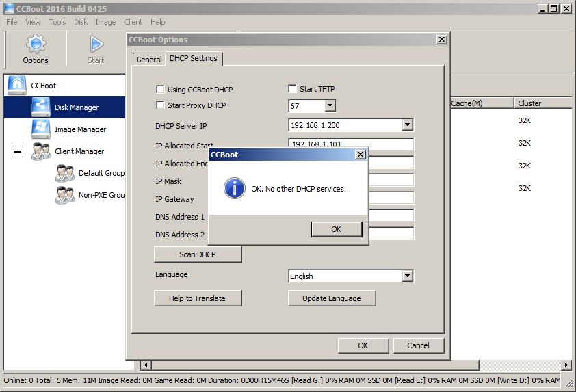
Task: Enable Using CCBoot DHCP checkbox
Action: click(x=160, y=89)
